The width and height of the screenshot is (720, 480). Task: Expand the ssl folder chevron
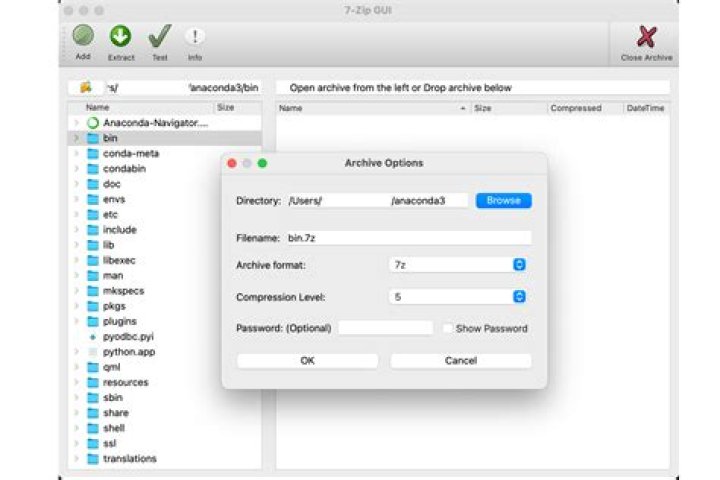76,443
